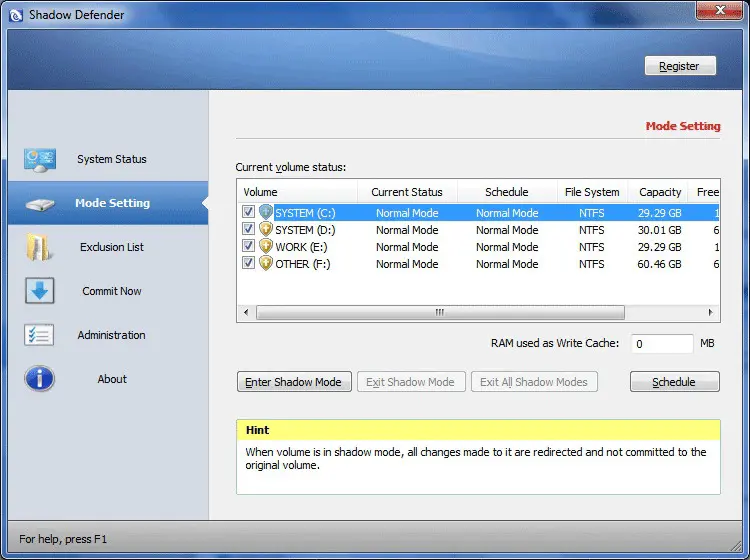Click the shield icon for SYSTEM (D:)
The height and width of the screenshot is (560, 750).
(266, 230)
